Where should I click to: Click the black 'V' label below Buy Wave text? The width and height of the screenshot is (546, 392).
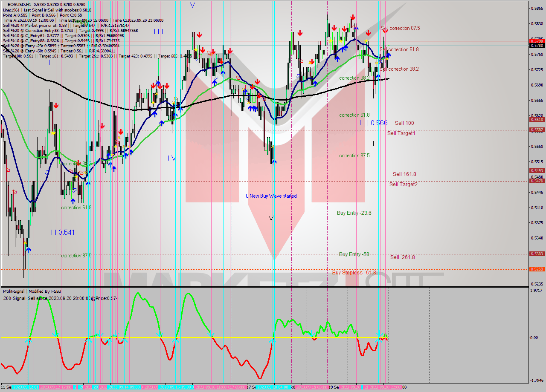(x=271, y=218)
